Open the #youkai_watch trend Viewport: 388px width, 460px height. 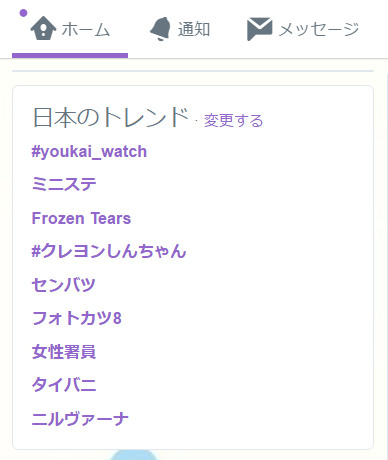(x=89, y=152)
